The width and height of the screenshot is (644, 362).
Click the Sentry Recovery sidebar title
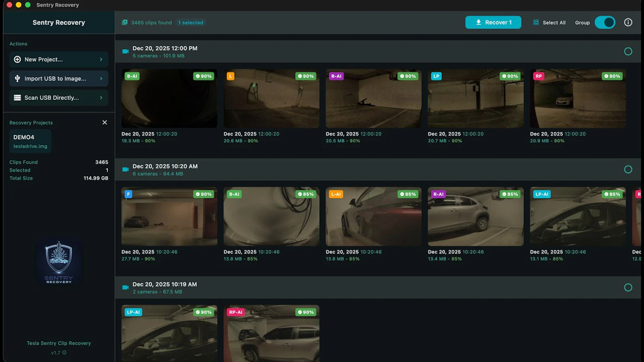[59, 23]
